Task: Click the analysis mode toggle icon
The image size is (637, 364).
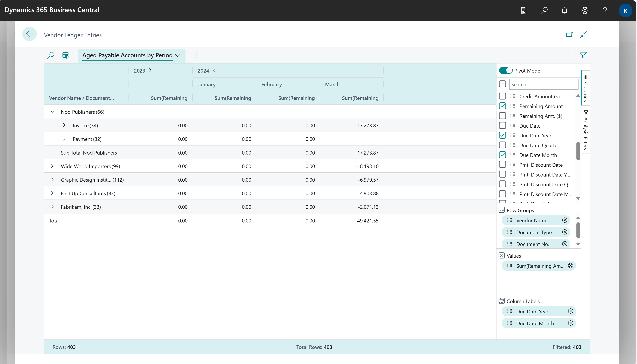Action: click(x=66, y=55)
